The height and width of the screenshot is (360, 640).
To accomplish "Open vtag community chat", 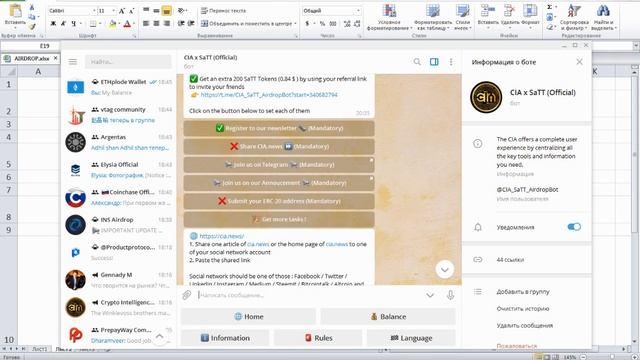I will point(119,115).
